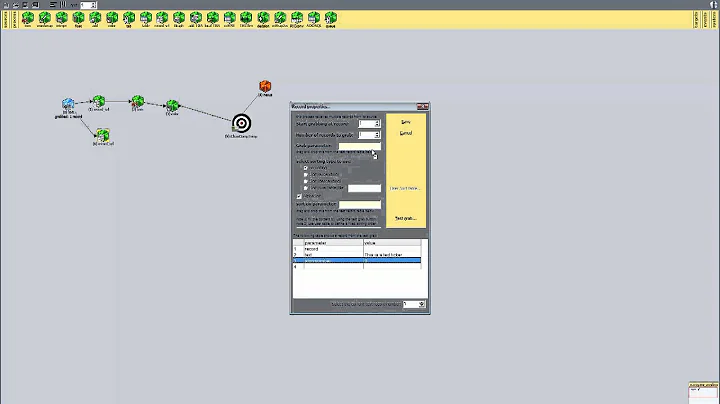This screenshot has height=404, width=720.
Task: Click the green node labeled (1) on canvas
Action: pos(99,101)
